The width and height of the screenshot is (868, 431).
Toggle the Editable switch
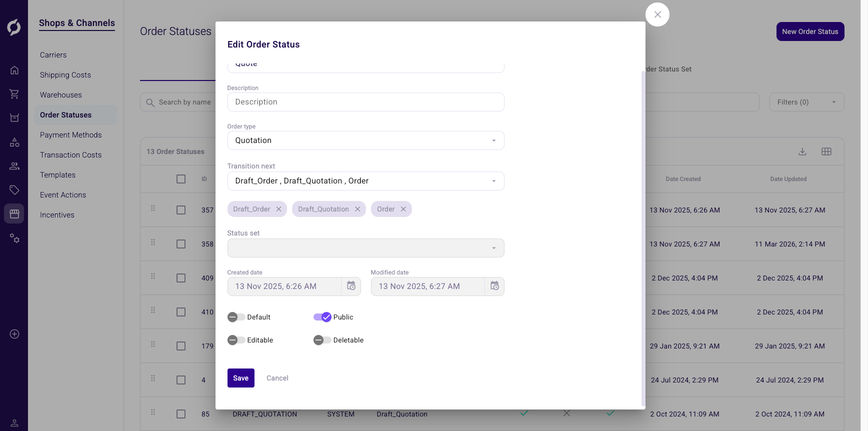(236, 340)
